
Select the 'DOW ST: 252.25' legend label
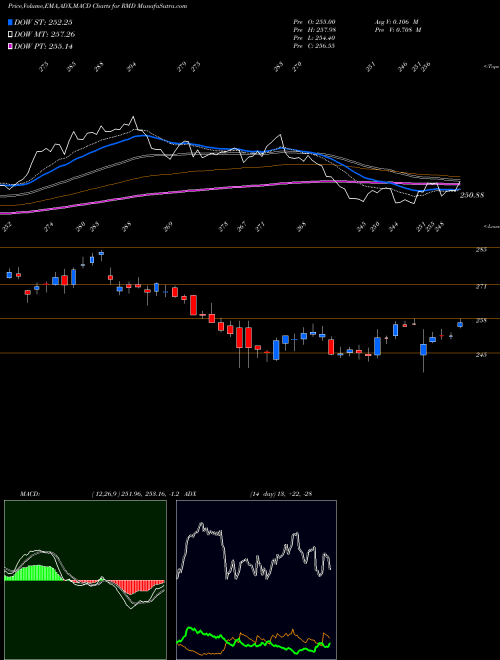pos(43,22)
